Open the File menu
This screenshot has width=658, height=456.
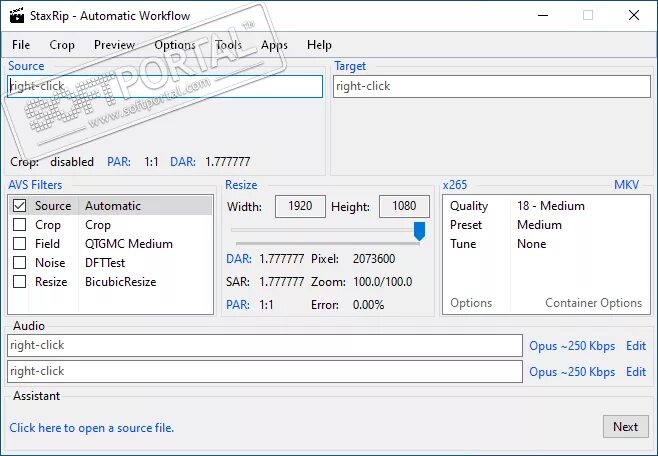[21, 45]
